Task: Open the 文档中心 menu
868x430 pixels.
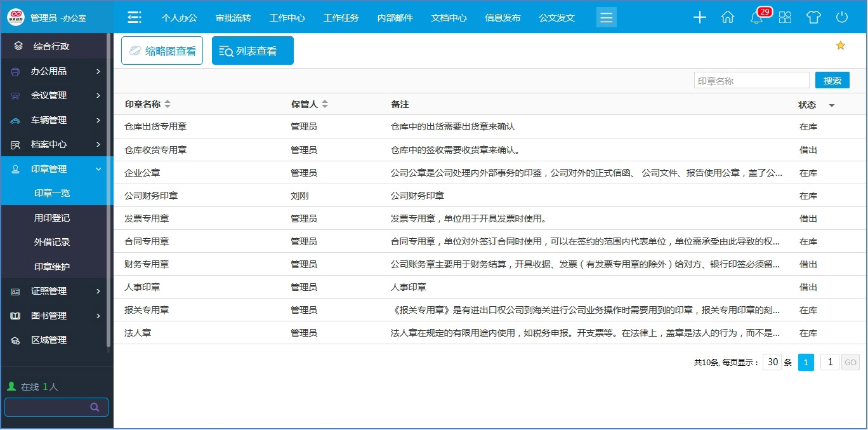Action: pos(449,18)
